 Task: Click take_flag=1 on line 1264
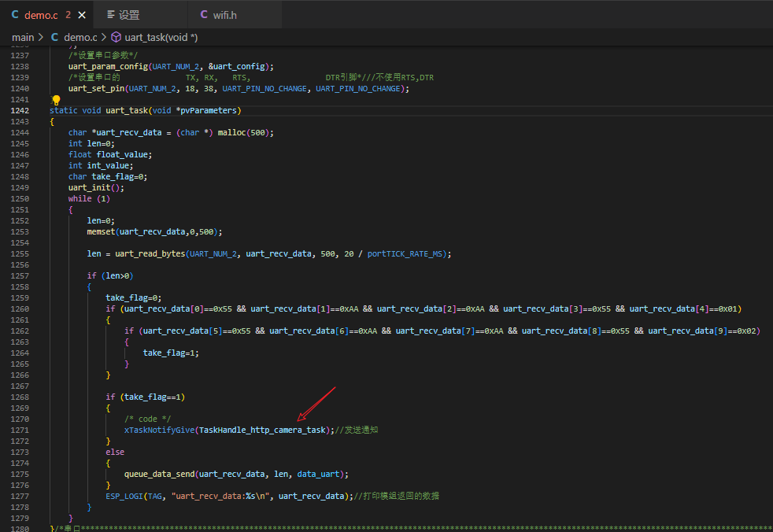point(168,353)
